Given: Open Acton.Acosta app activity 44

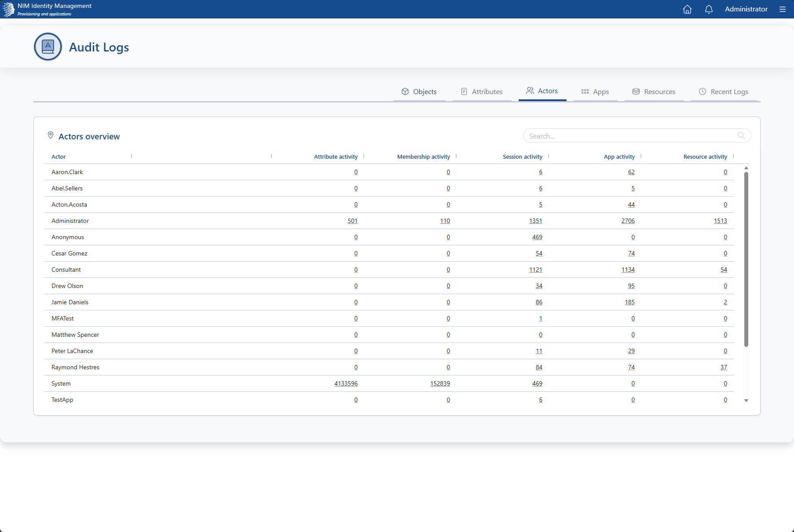Looking at the screenshot, I should pos(631,204).
